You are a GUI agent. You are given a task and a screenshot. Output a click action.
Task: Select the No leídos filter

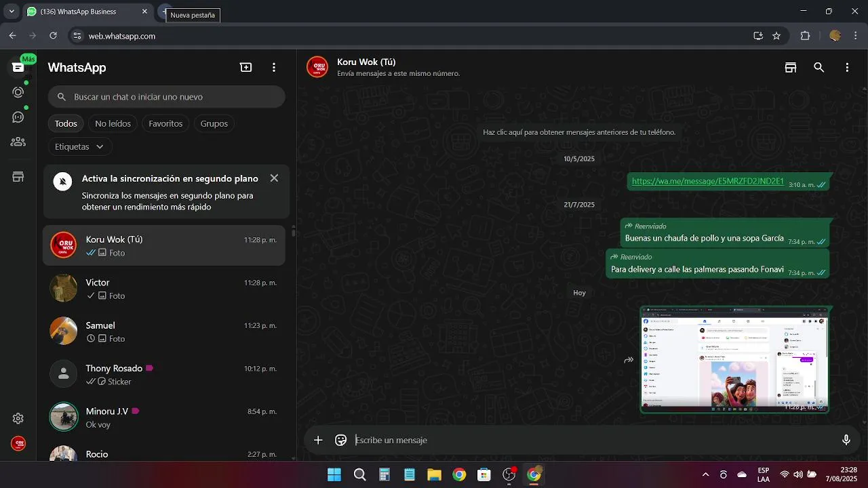pos(113,123)
